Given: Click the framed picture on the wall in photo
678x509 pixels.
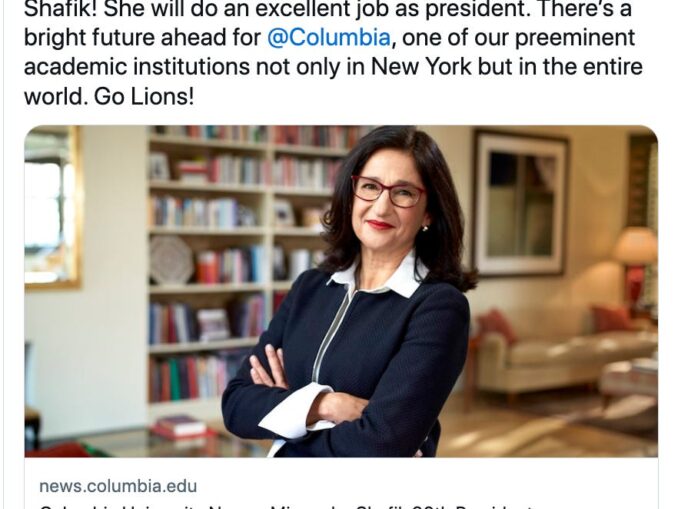Looking at the screenshot, I should (x=520, y=200).
